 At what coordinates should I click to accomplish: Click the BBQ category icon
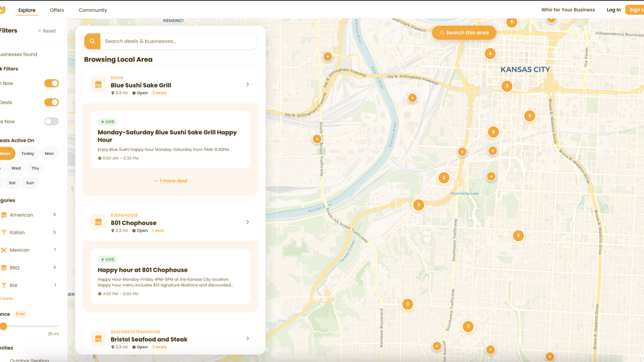[x=4, y=268]
